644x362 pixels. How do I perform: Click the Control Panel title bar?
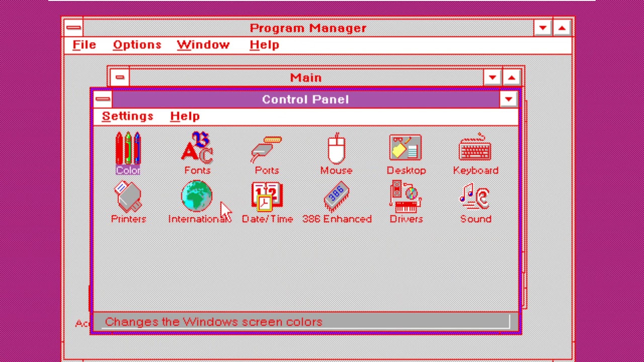(x=305, y=99)
